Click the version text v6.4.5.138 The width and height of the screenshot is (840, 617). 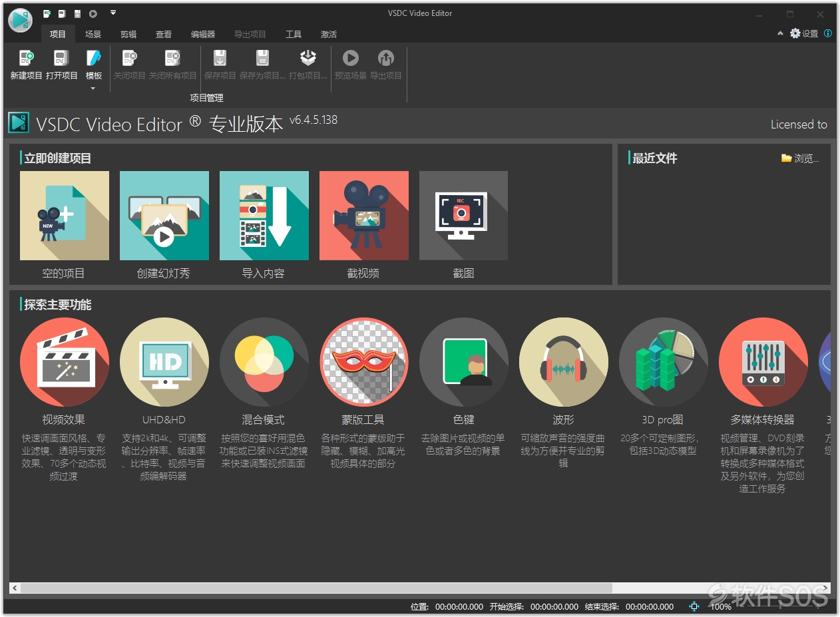tap(314, 120)
